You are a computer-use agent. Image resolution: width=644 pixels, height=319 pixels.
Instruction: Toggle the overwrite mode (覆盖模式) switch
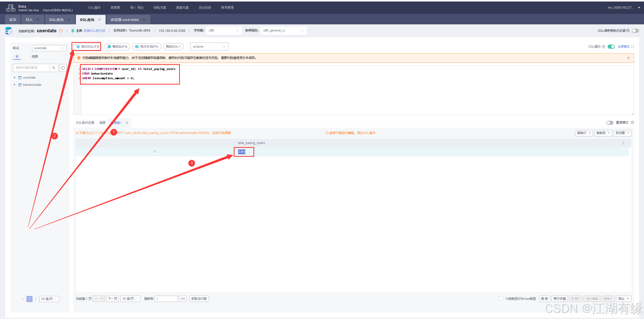[610, 123]
